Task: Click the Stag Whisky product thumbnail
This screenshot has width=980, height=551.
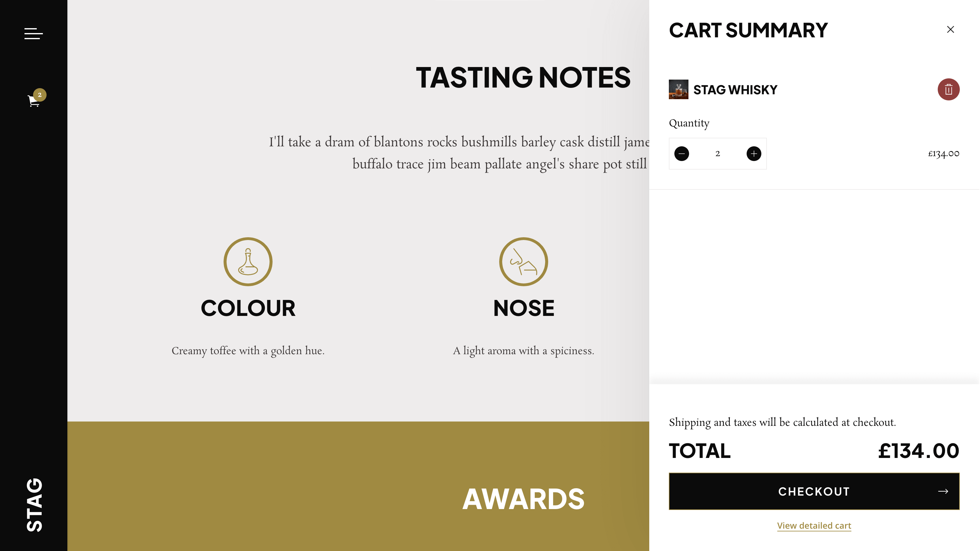Action: tap(678, 89)
